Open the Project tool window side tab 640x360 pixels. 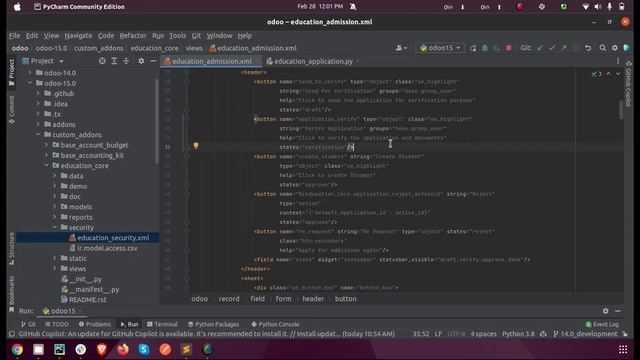click(x=11, y=72)
